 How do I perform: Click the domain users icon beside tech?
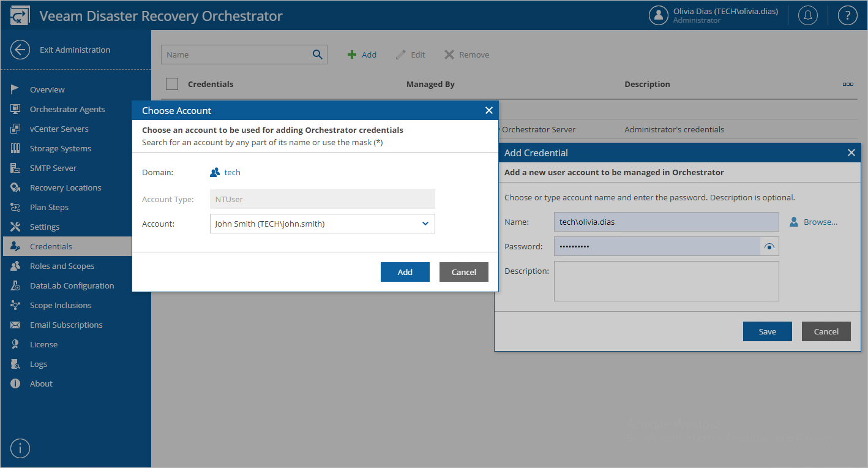(215, 173)
